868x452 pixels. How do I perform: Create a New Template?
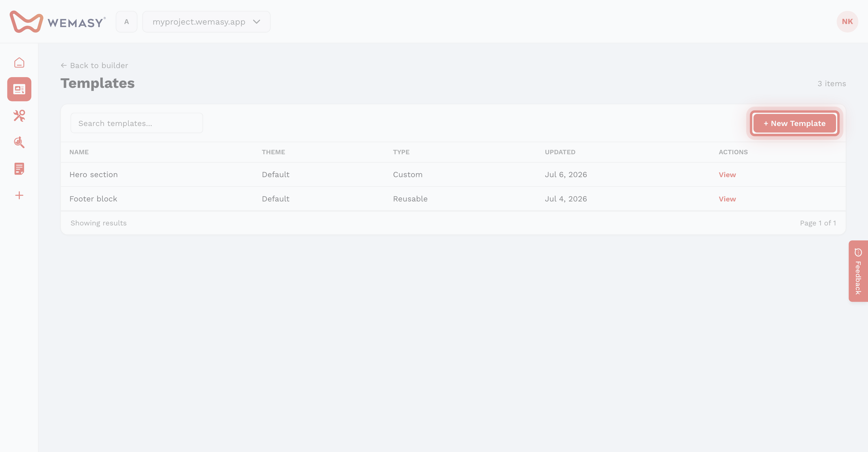[x=795, y=123]
